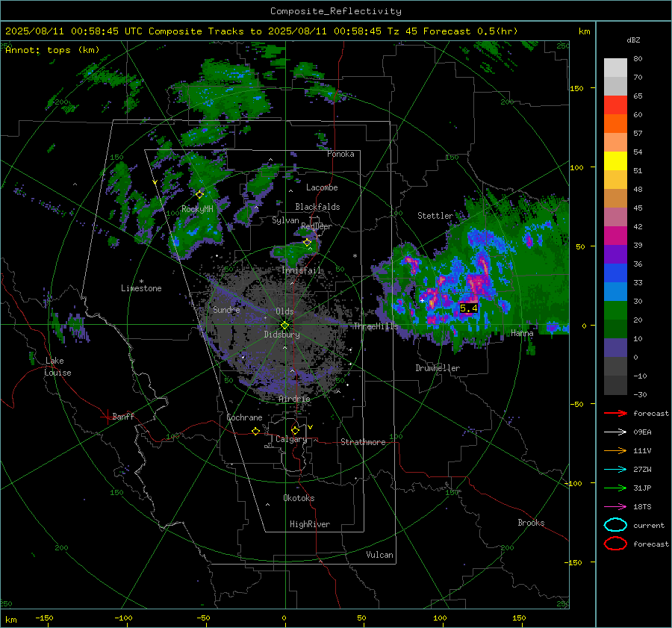672x628 pixels.
Task: Click the Hanna city label
Action: coord(522,333)
